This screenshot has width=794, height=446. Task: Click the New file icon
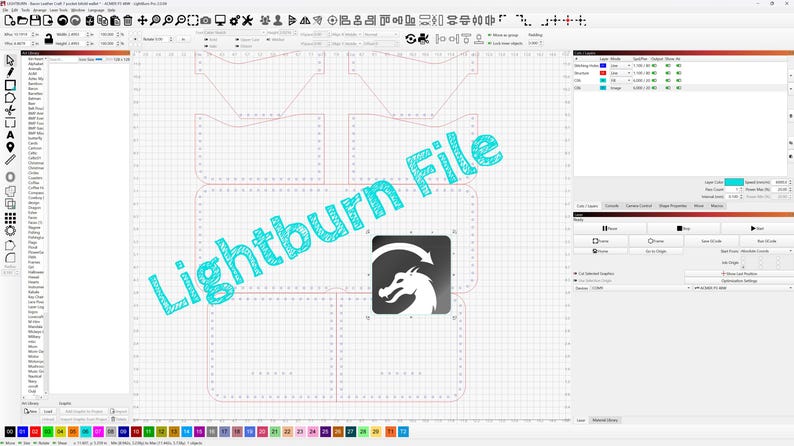10,20
